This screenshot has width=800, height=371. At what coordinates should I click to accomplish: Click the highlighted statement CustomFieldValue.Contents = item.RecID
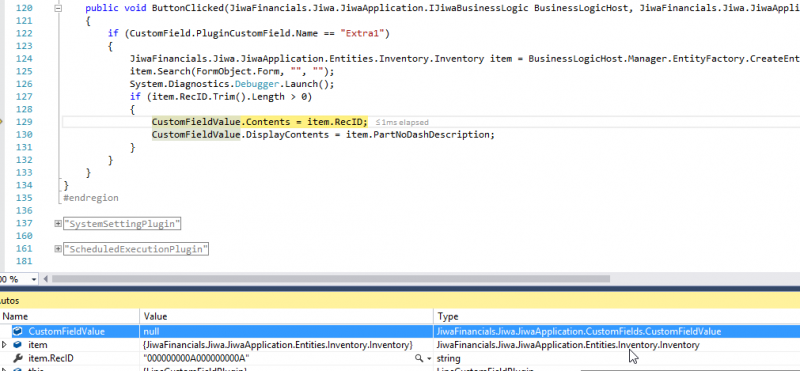click(x=259, y=122)
